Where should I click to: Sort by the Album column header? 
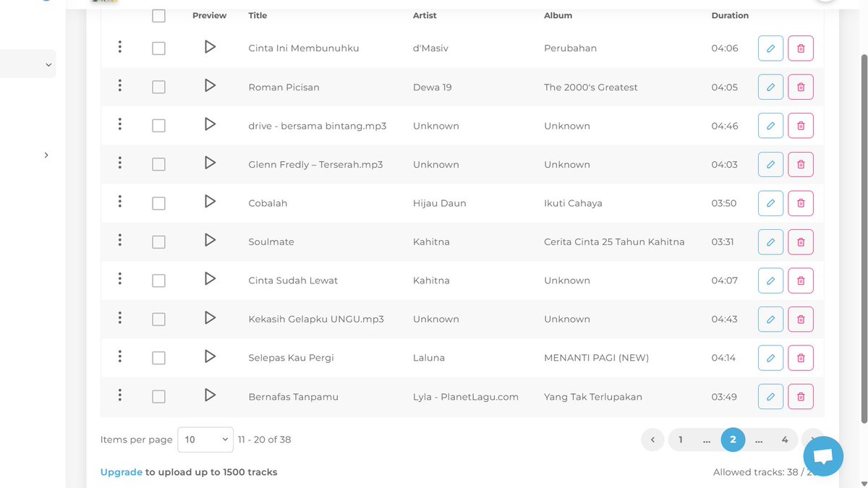(x=558, y=15)
